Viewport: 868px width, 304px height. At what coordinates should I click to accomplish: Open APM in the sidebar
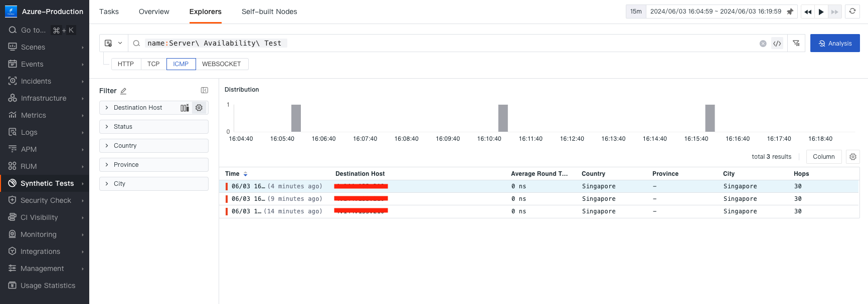(x=45, y=149)
